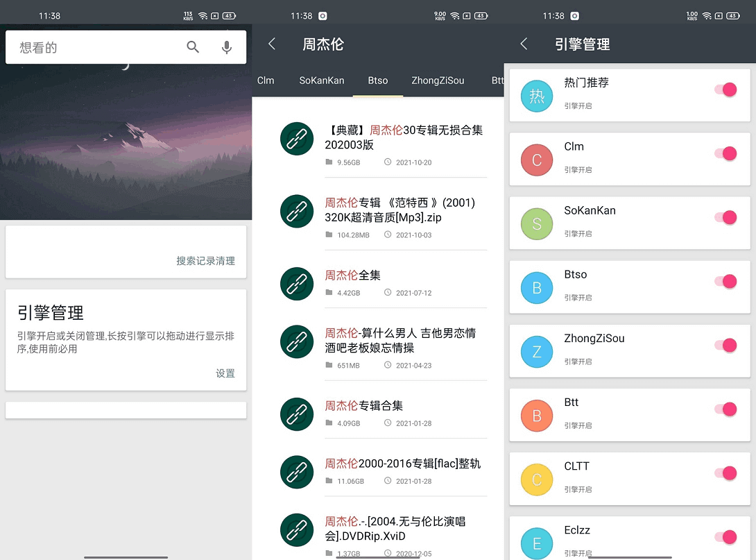Open 设置 under 引擎管理

click(x=225, y=373)
